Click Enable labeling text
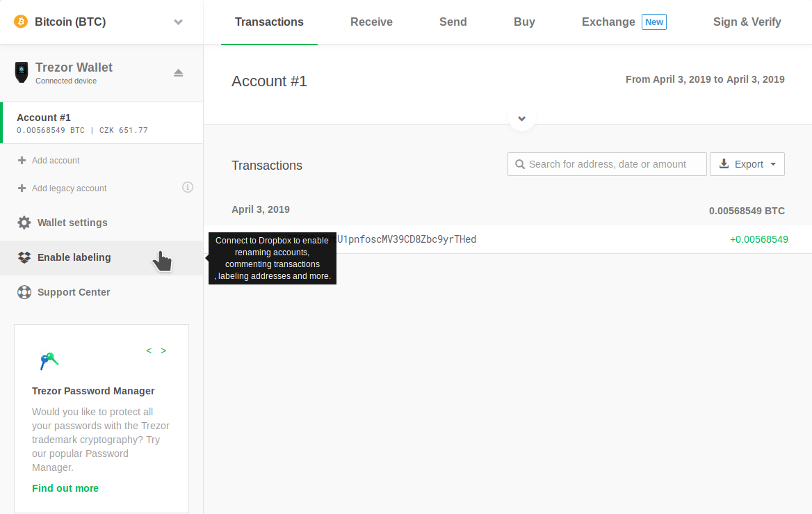Image resolution: width=812 pixels, height=514 pixels. (74, 257)
